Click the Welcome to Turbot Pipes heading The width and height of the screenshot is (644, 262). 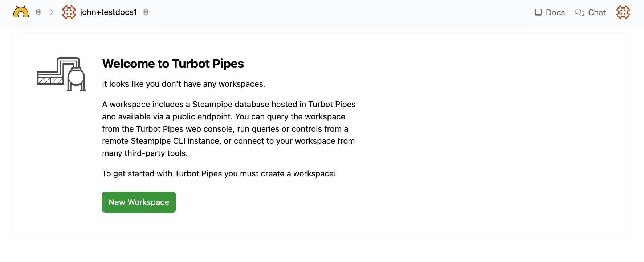[x=173, y=64]
